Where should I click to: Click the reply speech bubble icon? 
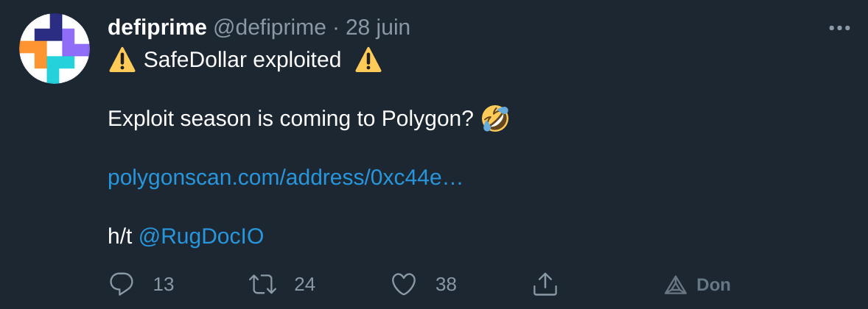(122, 284)
